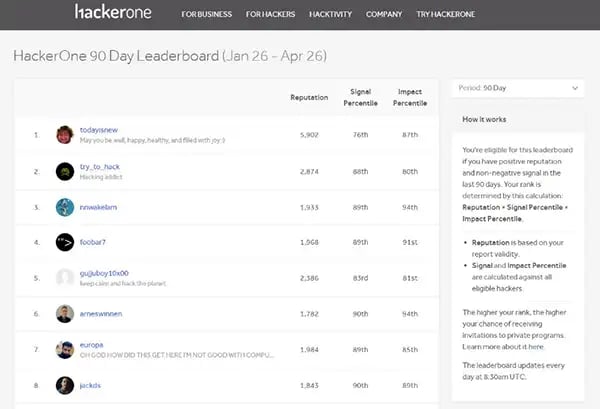The width and height of the screenshot is (600, 409).
Task: Click jackds's profile avatar
Action: coord(65,385)
